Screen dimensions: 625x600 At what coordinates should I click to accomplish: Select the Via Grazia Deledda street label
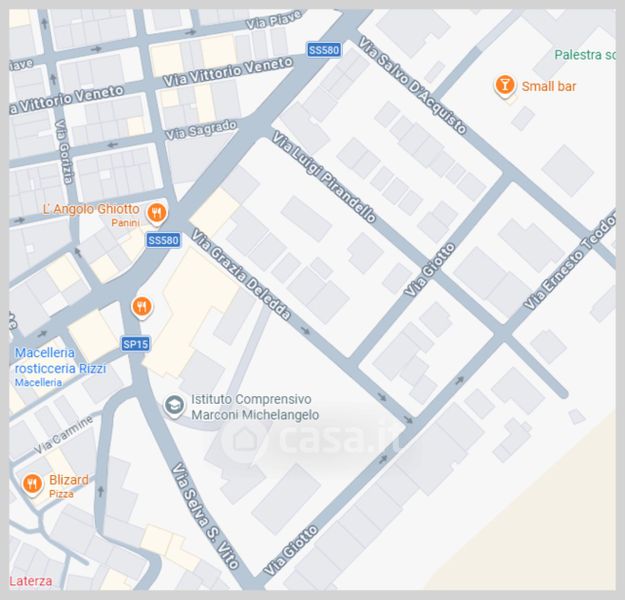click(x=241, y=275)
